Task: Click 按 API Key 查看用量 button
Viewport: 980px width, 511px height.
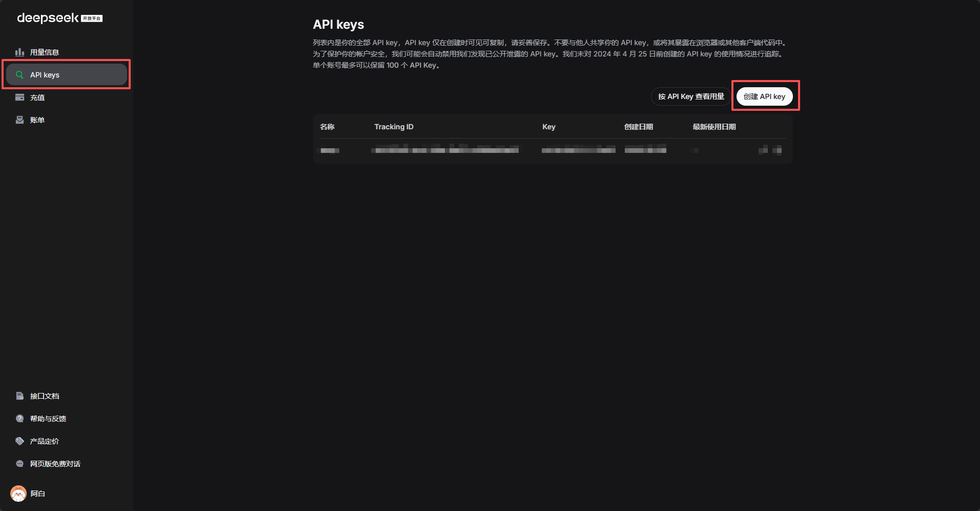Action: coord(691,96)
